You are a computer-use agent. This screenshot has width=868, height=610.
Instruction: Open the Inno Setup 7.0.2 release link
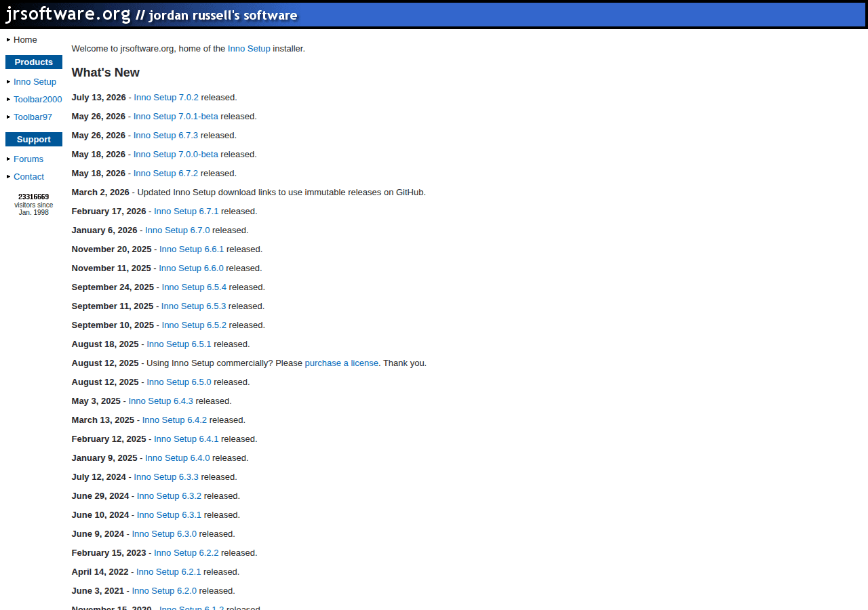click(x=166, y=98)
